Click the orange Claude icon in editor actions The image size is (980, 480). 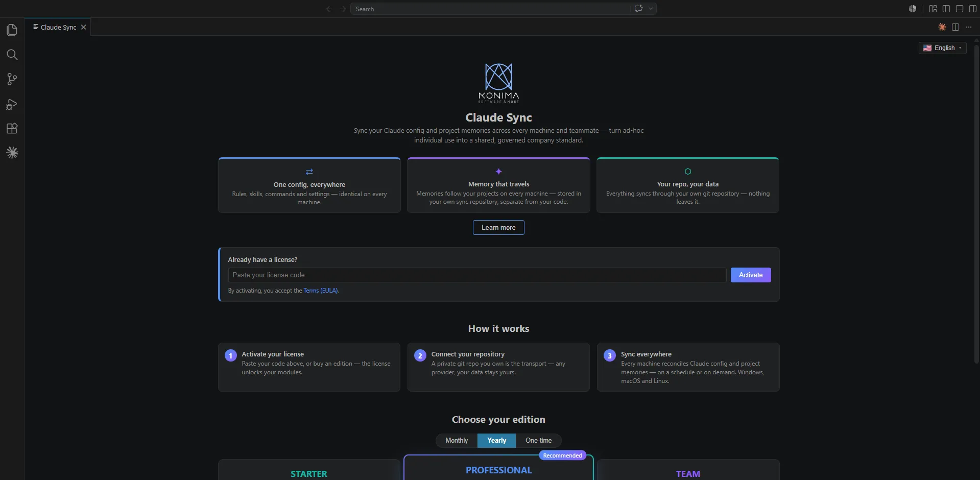[942, 27]
